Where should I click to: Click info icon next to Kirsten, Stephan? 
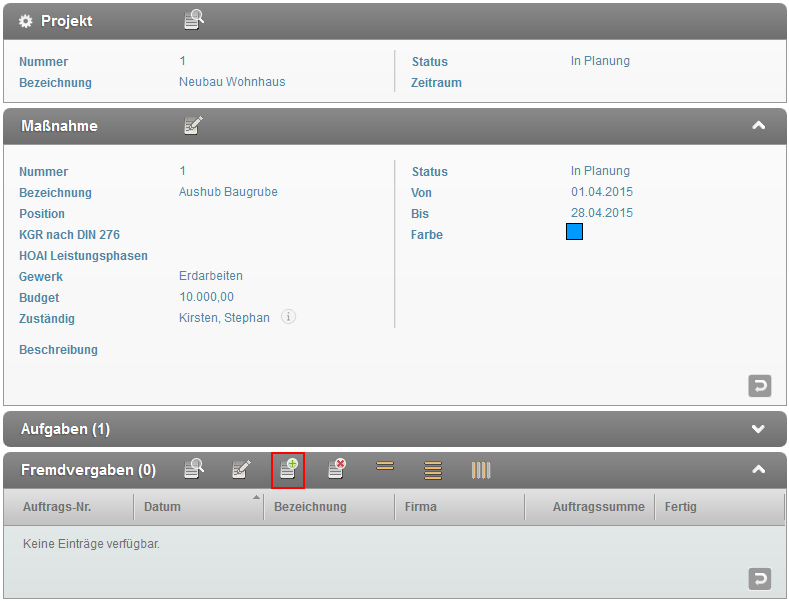point(288,317)
